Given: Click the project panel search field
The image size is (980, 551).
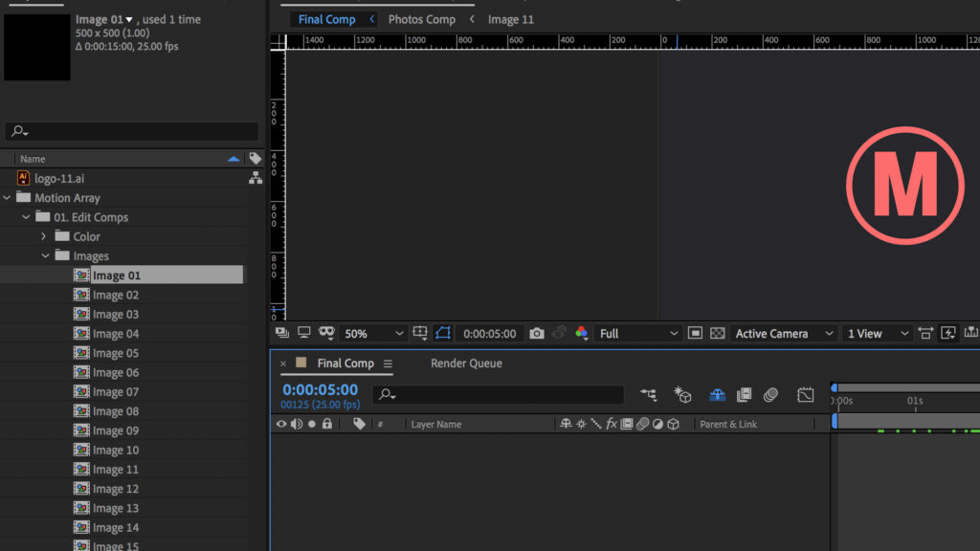Looking at the screenshot, I should click(x=132, y=132).
